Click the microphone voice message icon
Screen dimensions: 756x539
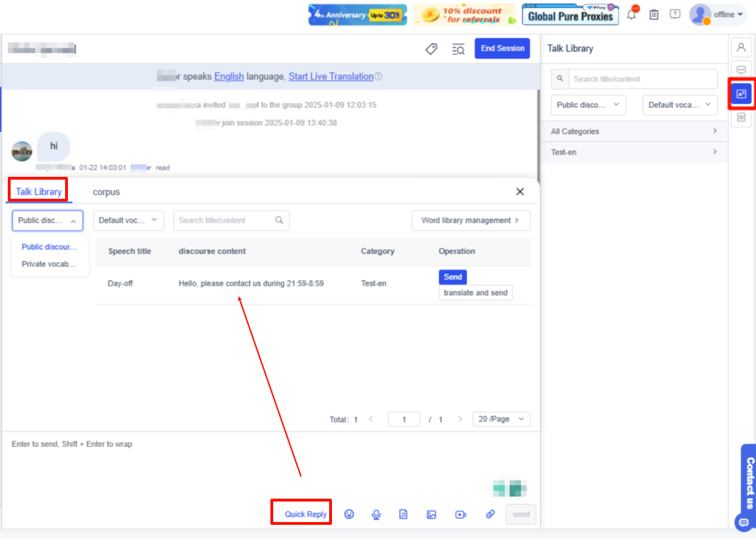tap(377, 514)
